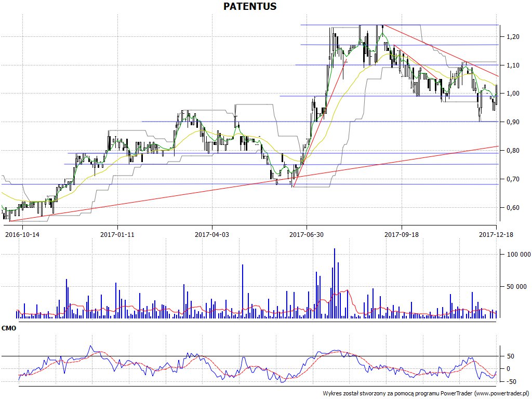Screen dimensions: 532x399
Task: Click the 0,90 price axis value
Action: coord(513,122)
